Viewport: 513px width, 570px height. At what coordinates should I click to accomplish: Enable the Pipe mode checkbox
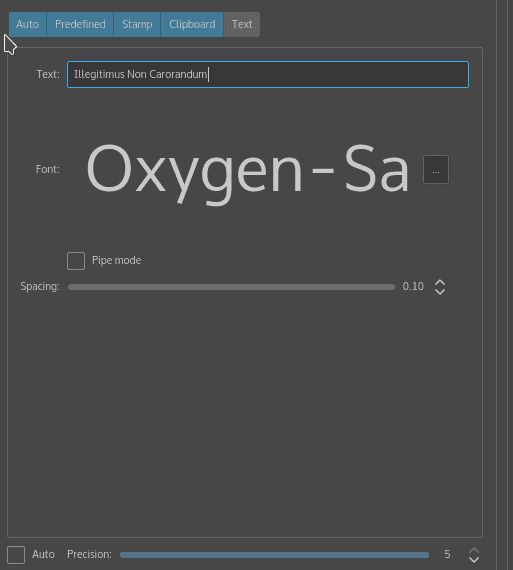point(76,261)
